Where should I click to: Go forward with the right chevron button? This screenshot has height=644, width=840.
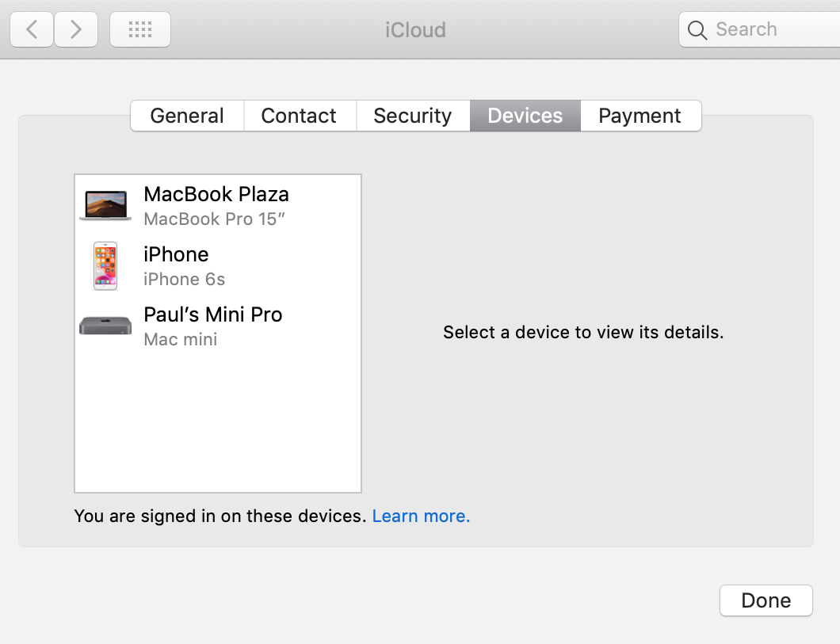(x=76, y=29)
